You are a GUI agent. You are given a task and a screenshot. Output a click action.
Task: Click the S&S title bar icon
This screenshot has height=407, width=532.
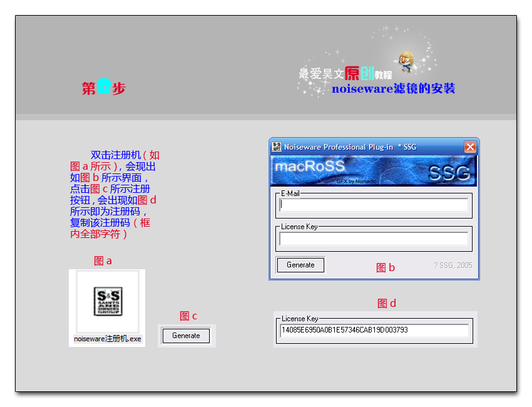click(x=277, y=147)
